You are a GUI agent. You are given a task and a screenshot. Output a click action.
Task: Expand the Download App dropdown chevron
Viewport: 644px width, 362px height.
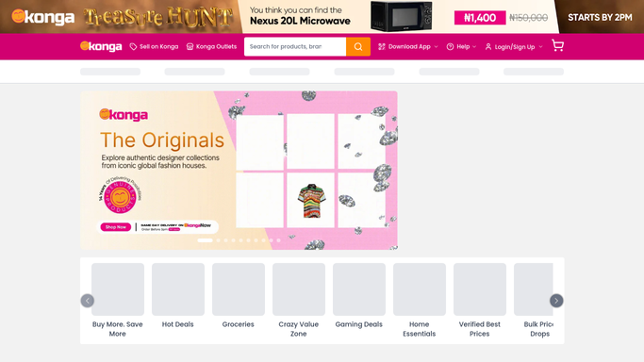(x=436, y=47)
